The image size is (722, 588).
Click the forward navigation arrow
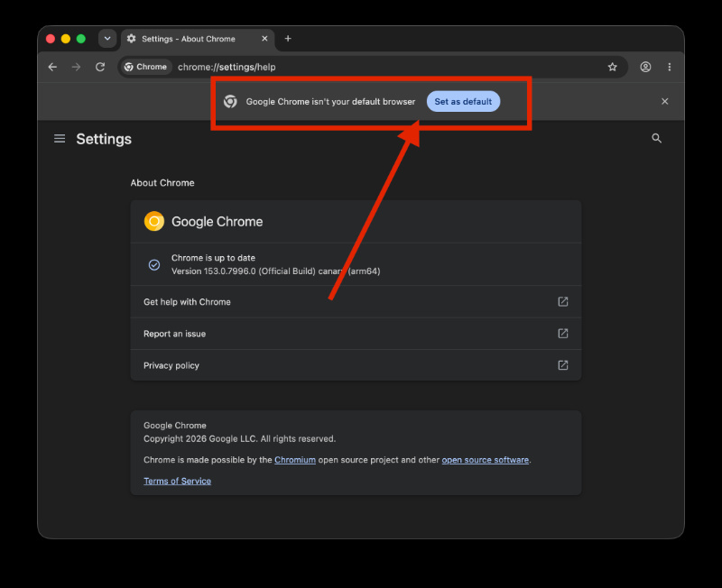(76, 67)
